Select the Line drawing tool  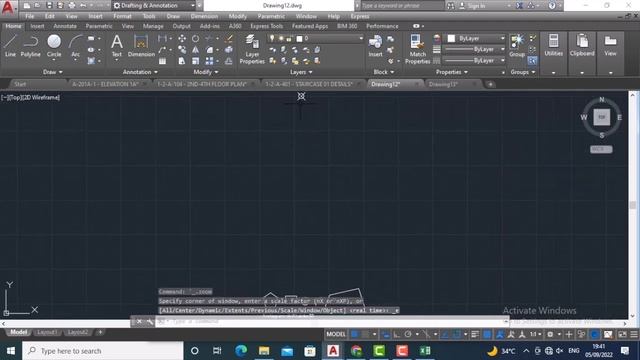[10, 45]
